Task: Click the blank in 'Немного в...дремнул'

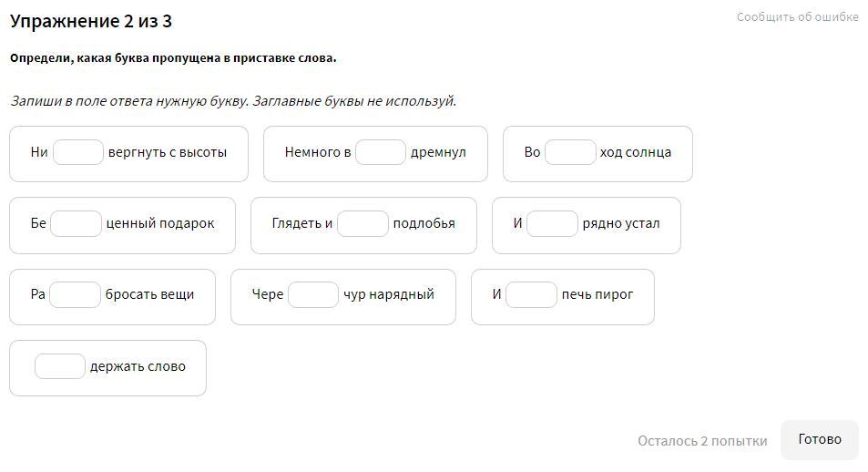Action: (381, 152)
